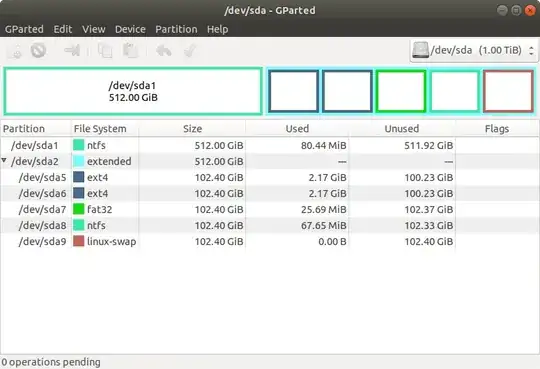The height and width of the screenshot is (369, 540).
Task: Click the fat32 file system label
Action: [x=100, y=209]
